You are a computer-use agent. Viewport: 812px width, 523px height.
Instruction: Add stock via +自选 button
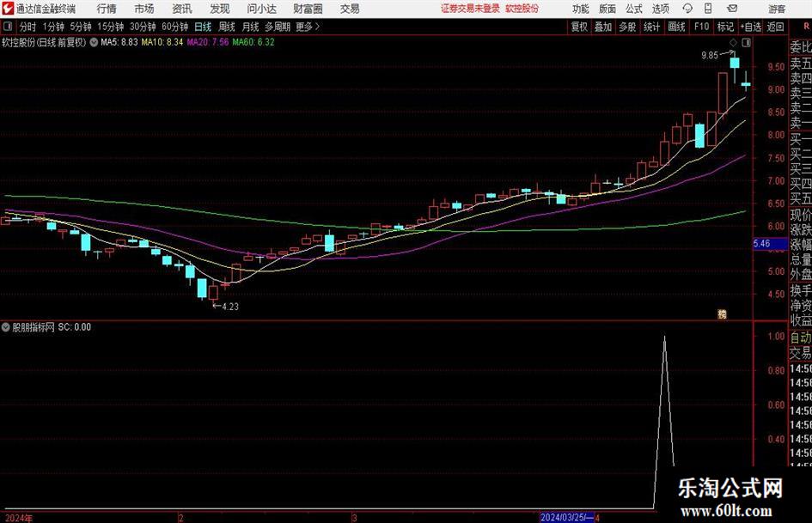click(750, 27)
